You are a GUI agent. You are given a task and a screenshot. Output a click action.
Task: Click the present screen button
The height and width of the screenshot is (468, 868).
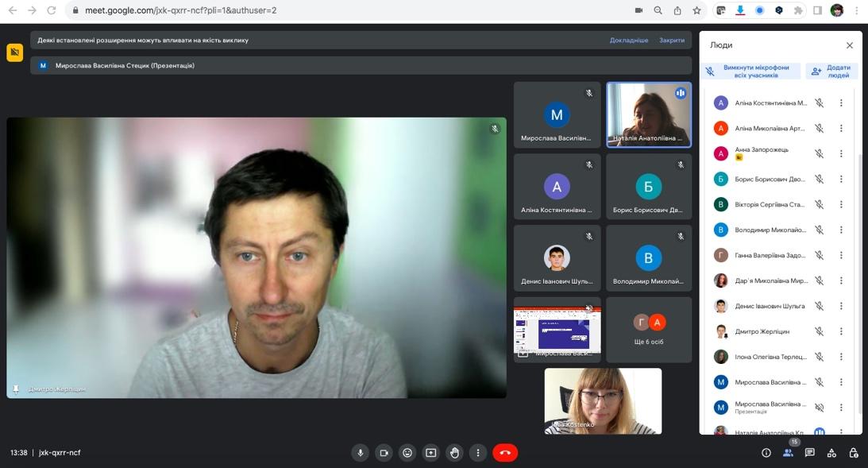tap(430, 452)
